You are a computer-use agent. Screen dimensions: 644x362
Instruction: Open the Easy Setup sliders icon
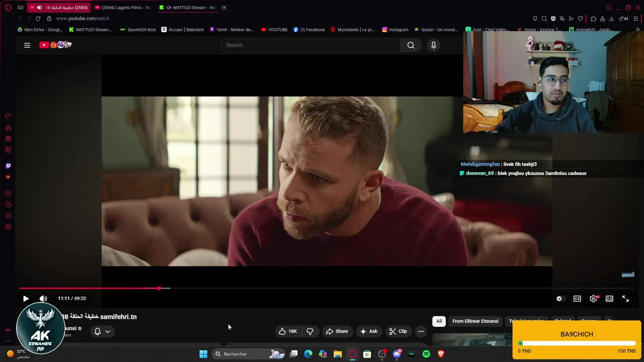click(x=636, y=19)
